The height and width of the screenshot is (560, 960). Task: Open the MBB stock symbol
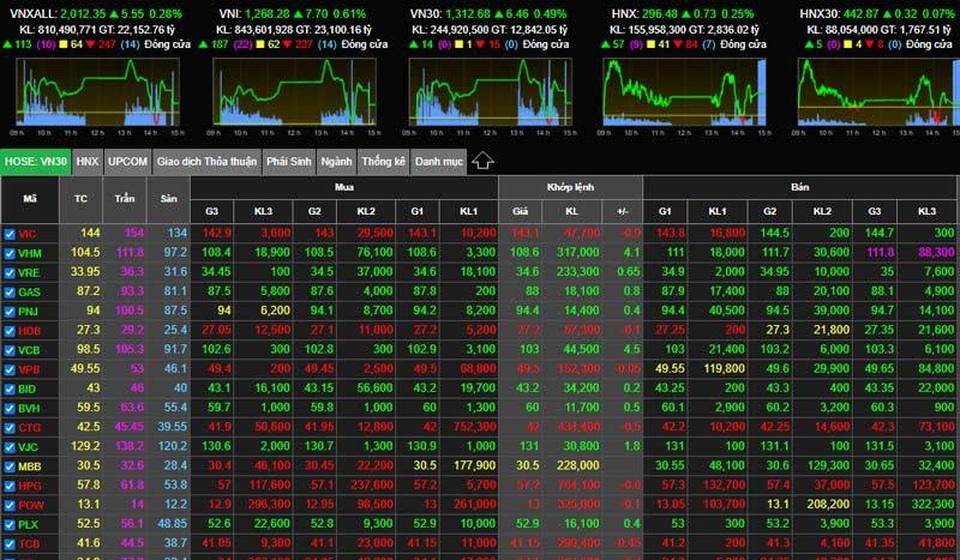click(29, 466)
